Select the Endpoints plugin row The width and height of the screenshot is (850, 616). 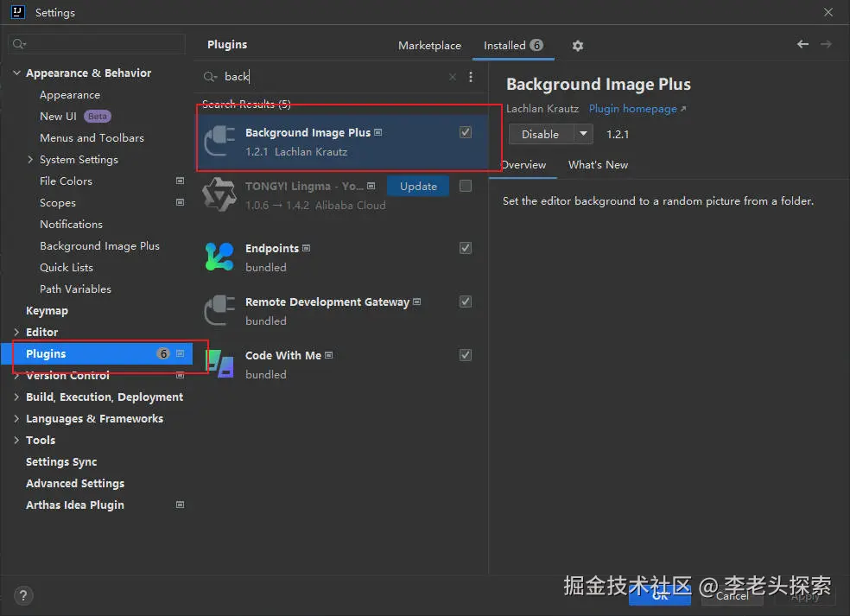point(341,257)
